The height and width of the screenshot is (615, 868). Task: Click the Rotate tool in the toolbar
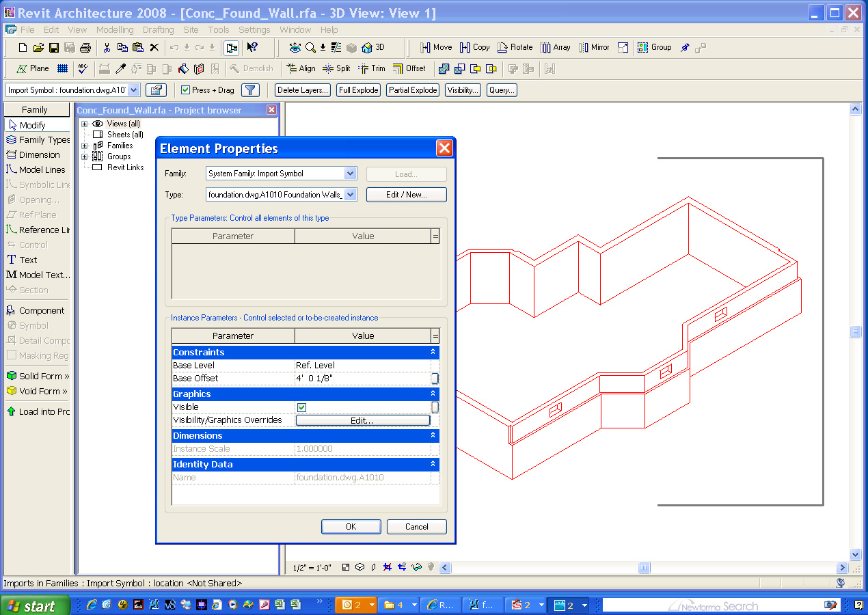coord(514,47)
